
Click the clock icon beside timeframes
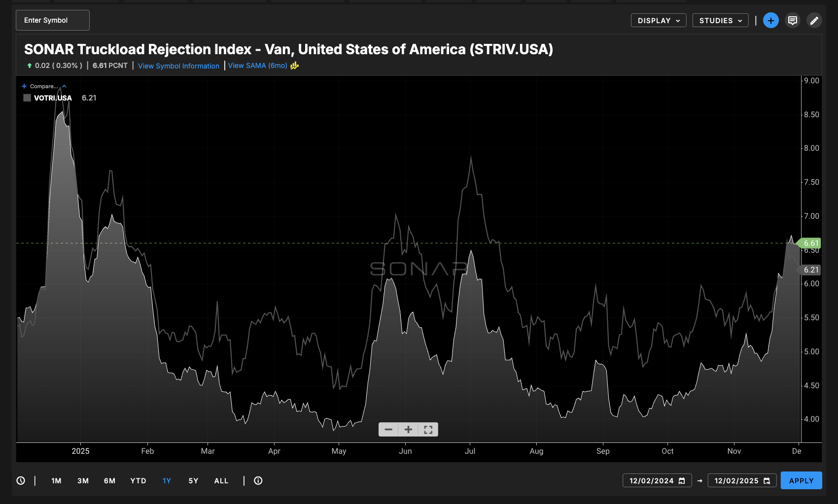point(21,481)
